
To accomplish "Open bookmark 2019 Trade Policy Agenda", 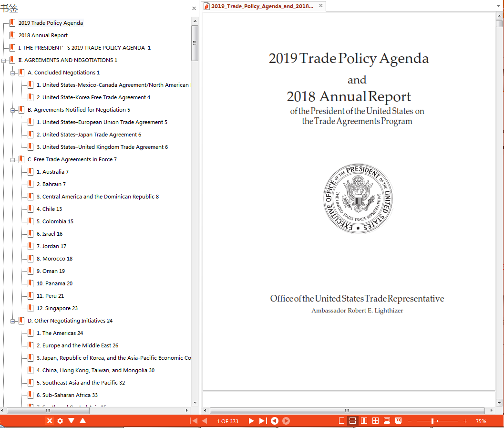I will (51, 23).
